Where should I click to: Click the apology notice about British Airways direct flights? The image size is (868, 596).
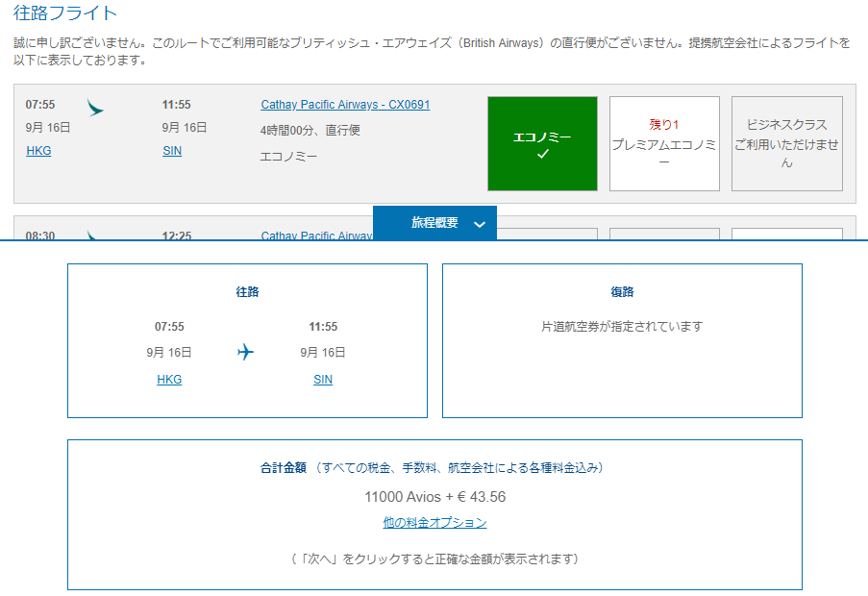[432, 51]
